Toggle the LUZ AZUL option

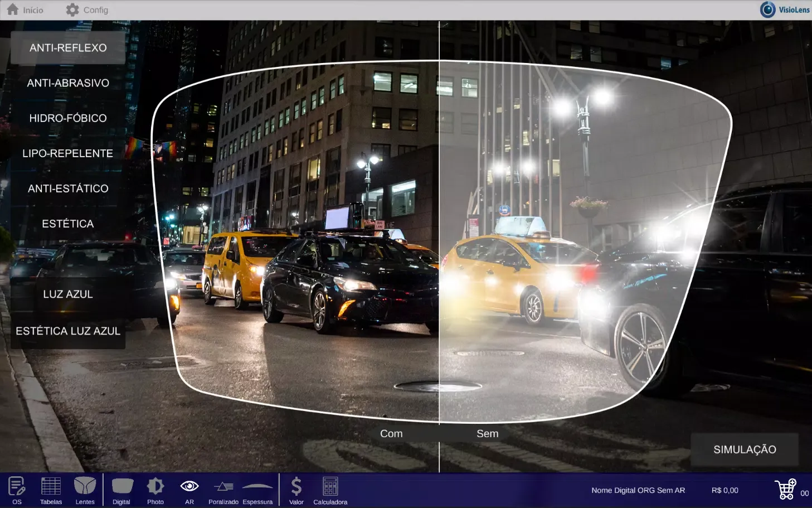pyautogui.click(x=67, y=294)
